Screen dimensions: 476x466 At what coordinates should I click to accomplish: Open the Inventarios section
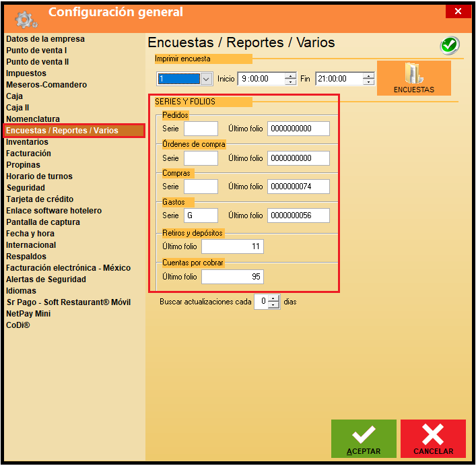[27, 142]
